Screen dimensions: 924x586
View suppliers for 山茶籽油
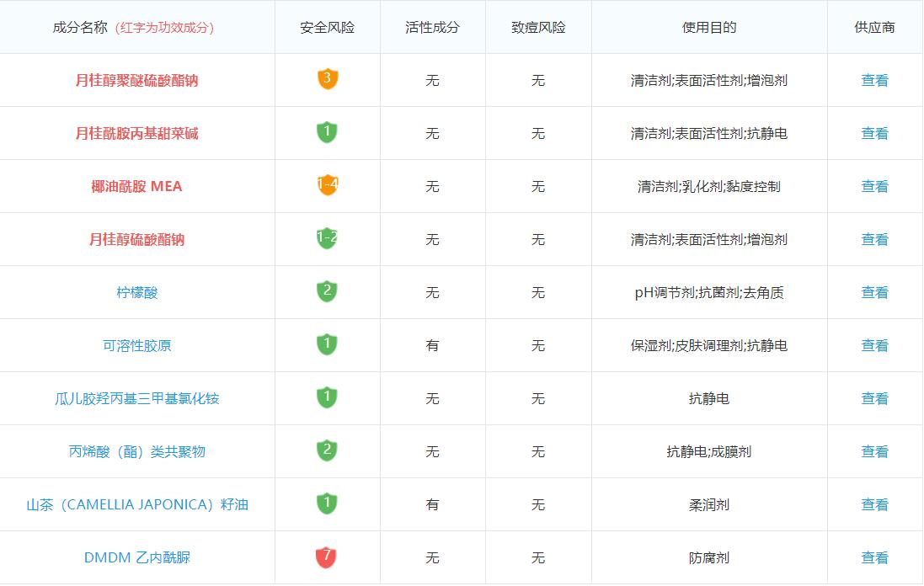pos(874,504)
